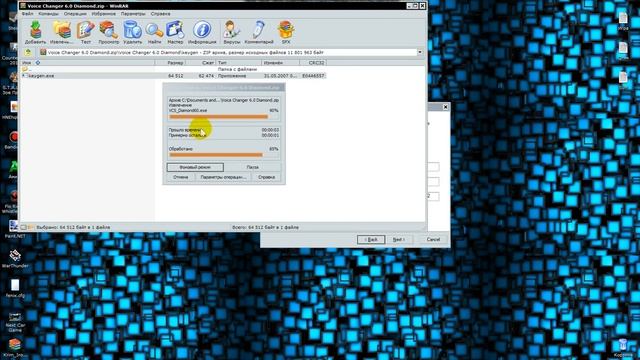
Task: Open the Комментарий (Comment) tool
Action: click(259, 32)
